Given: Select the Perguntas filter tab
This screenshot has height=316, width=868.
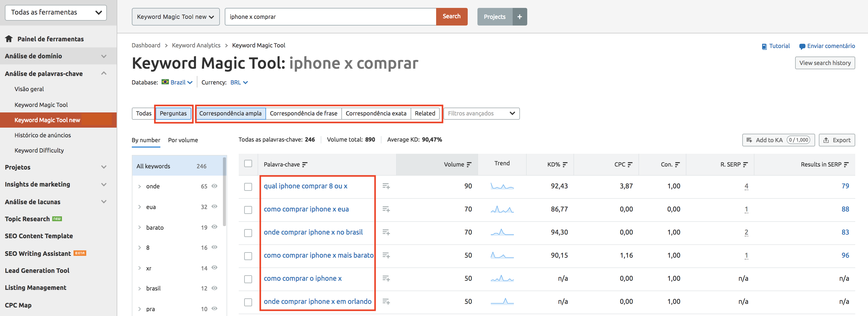Looking at the screenshot, I should coord(173,113).
